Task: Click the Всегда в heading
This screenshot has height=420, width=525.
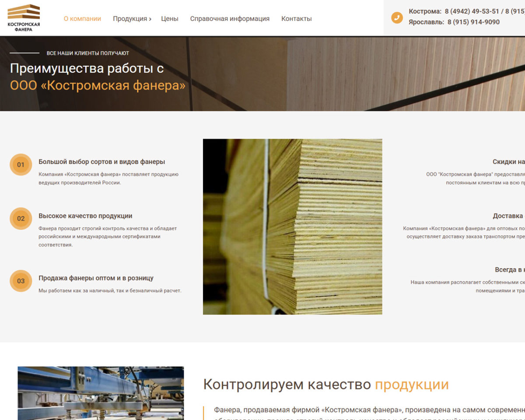Action: click(510, 270)
